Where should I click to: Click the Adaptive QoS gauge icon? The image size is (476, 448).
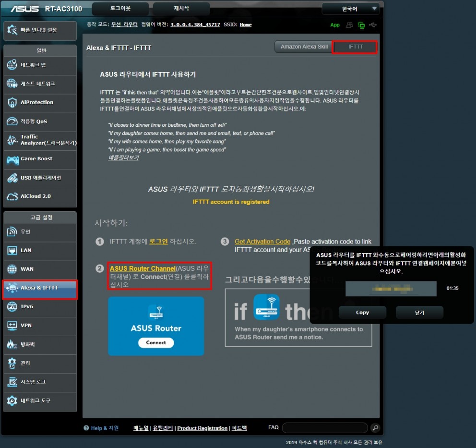click(12, 121)
